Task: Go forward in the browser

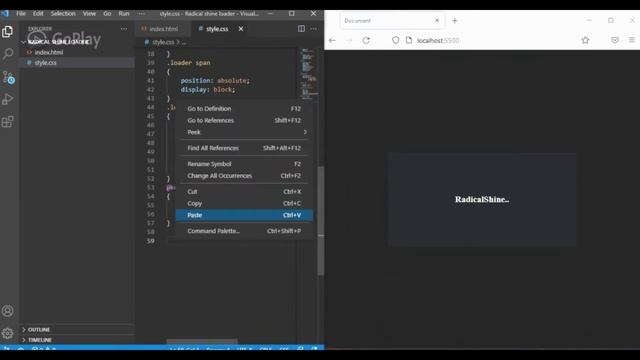Action: click(x=349, y=40)
